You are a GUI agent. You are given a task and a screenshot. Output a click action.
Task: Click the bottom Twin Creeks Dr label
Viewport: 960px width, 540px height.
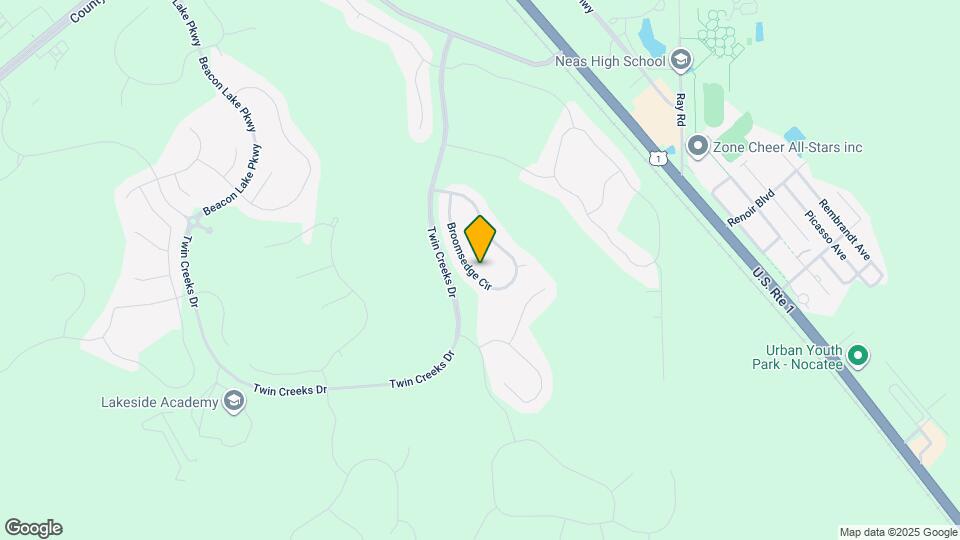point(290,389)
